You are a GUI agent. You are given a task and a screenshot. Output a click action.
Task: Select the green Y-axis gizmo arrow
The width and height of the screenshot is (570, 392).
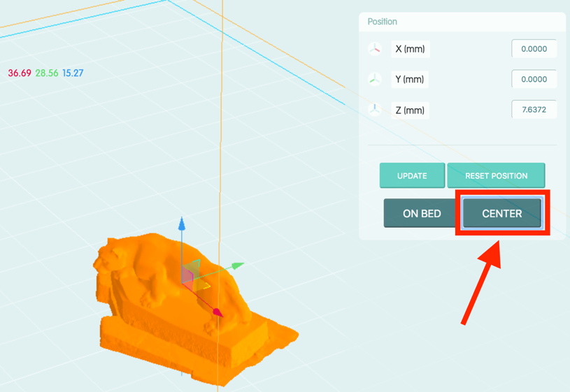point(237,266)
